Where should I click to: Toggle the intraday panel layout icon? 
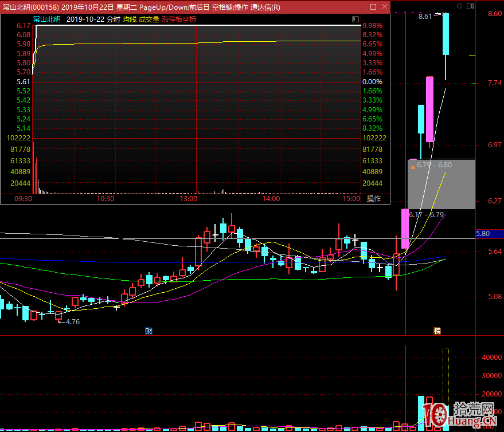pos(355,19)
